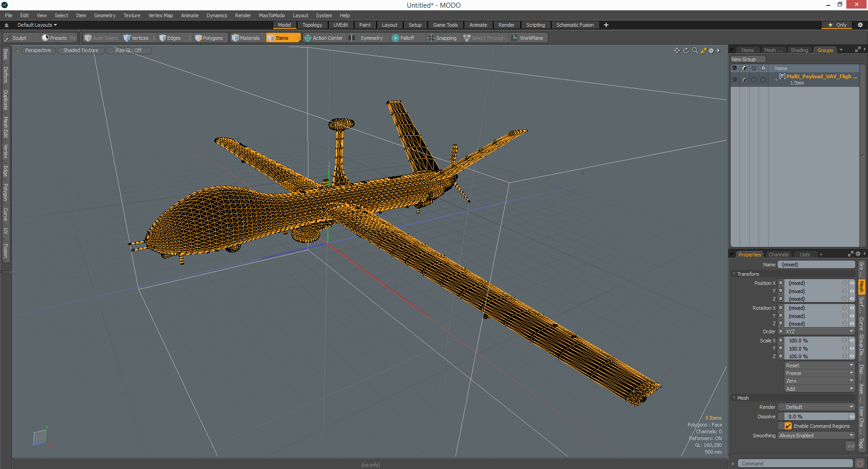Open the Geometry menu
This screenshot has height=469, width=868.
[104, 15]
